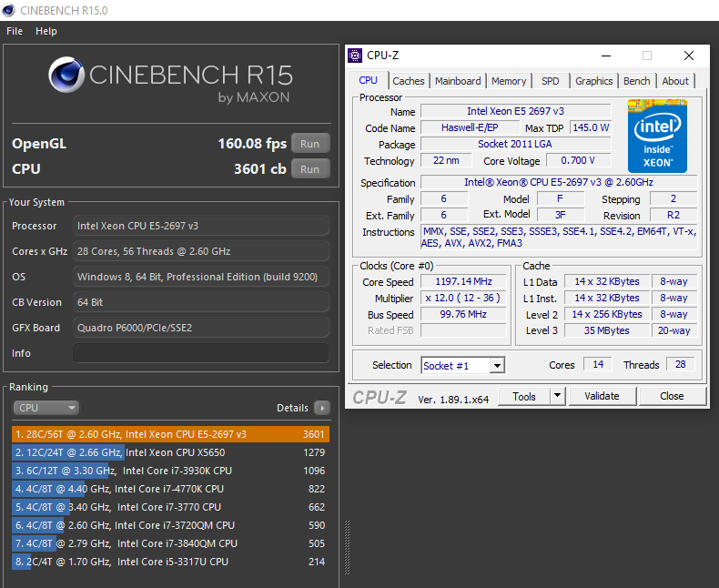Open the File menu in Cinebench
719x588 pixels.
(15, 31)
